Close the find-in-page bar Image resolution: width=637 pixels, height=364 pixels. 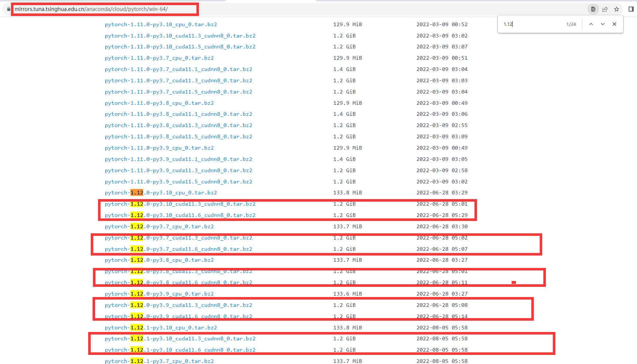point(614,24)
